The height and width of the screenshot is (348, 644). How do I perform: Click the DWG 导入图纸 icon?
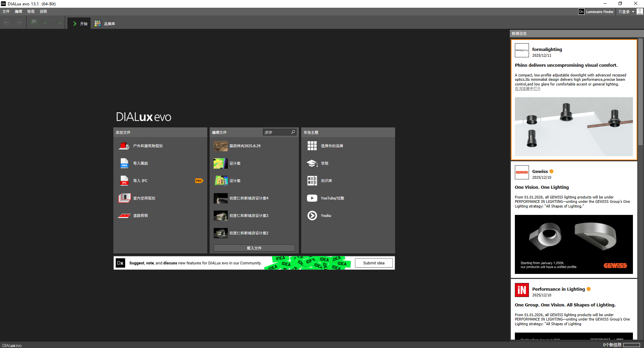(124, 163)
